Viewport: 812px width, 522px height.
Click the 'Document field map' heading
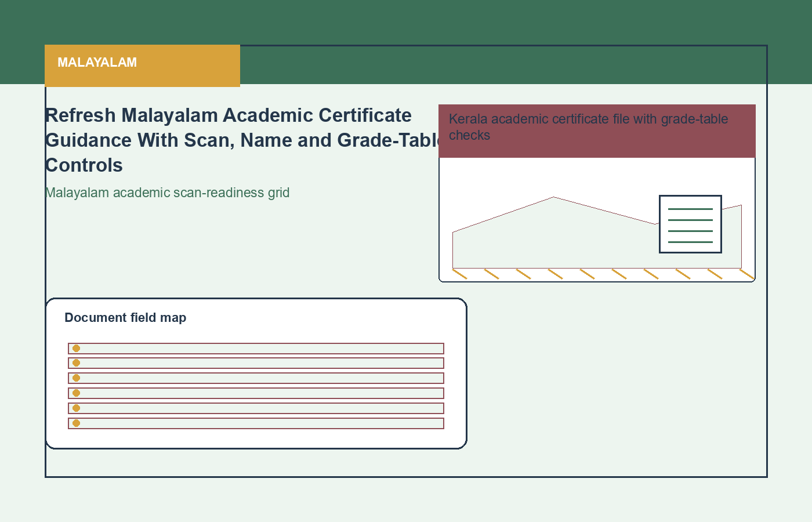pos(125,318)
